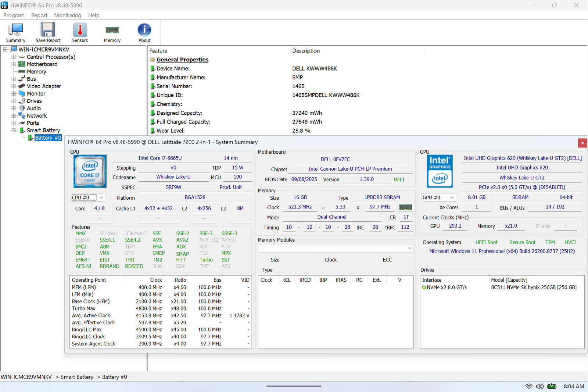The height and width of the screenshot is (392, 588).
Task: Open the Report menu
Action: coord(39,15)
